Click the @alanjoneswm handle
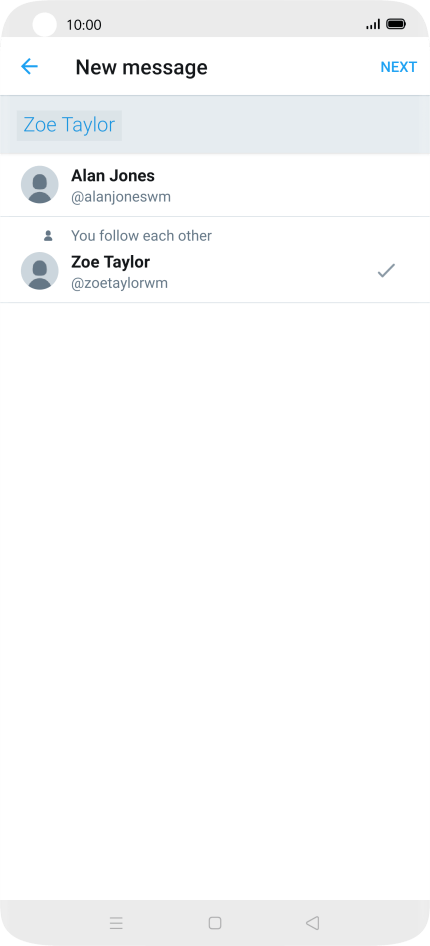Screen dimensions: 430x946 click(121, 197)
